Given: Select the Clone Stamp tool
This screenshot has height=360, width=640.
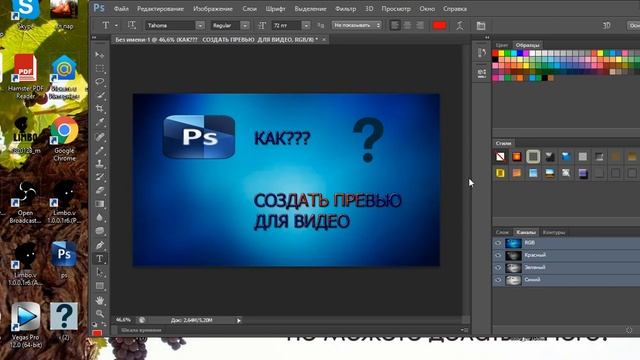Looking at the screenshot, I should 100,164.
